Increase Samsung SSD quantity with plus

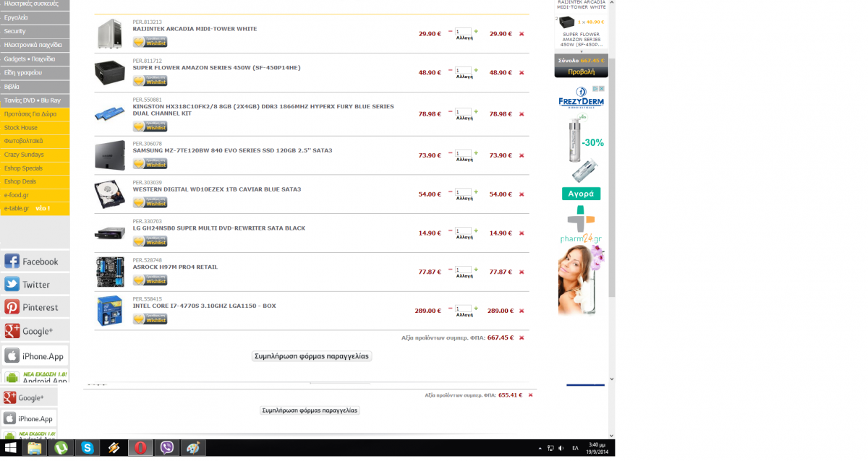coord(476,152)
